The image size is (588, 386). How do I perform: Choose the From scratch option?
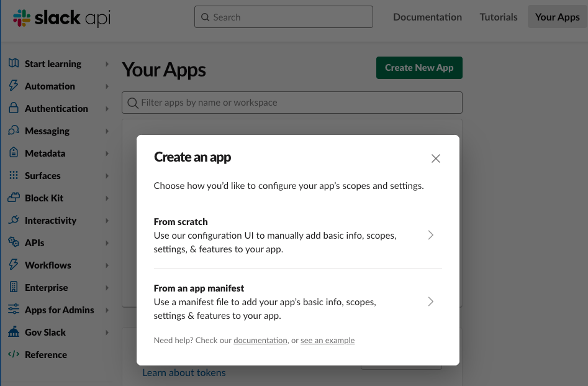tap(298, 235)
